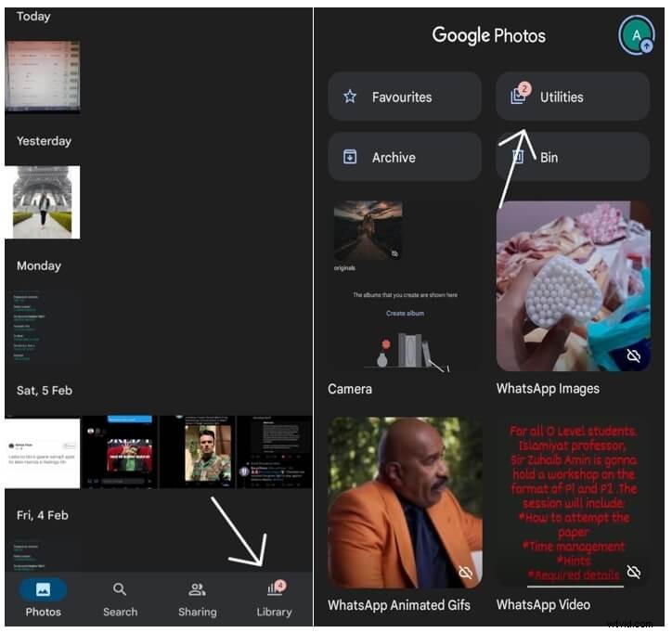Open the Utilities button
This screenshot has height=633, width=672.
coord(573,97)
